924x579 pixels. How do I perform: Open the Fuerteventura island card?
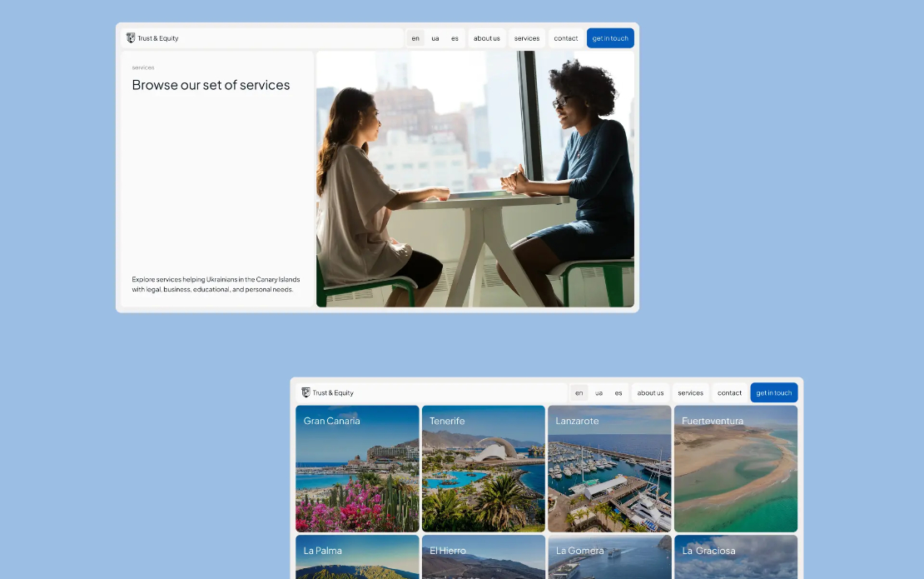tap(735, 469)
